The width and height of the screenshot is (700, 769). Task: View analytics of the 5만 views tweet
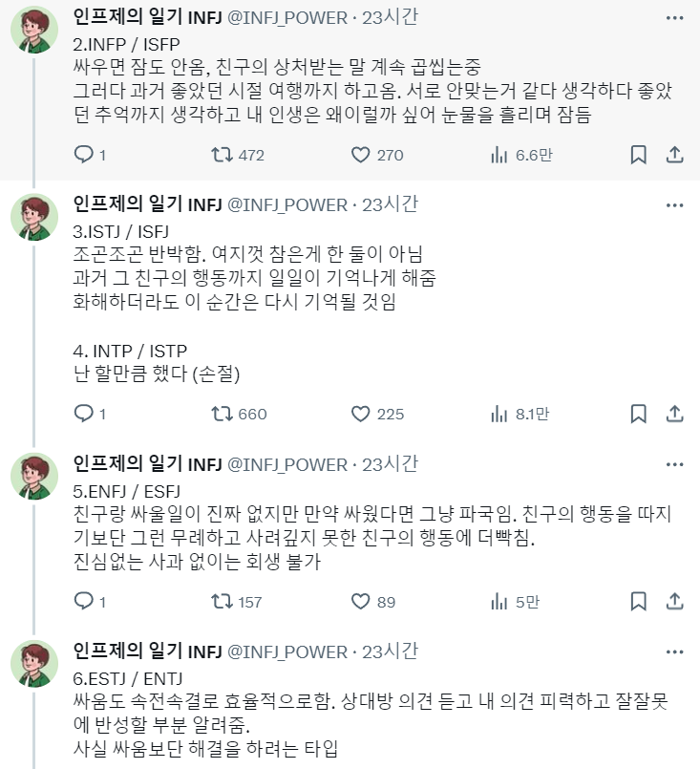[498, 602]
